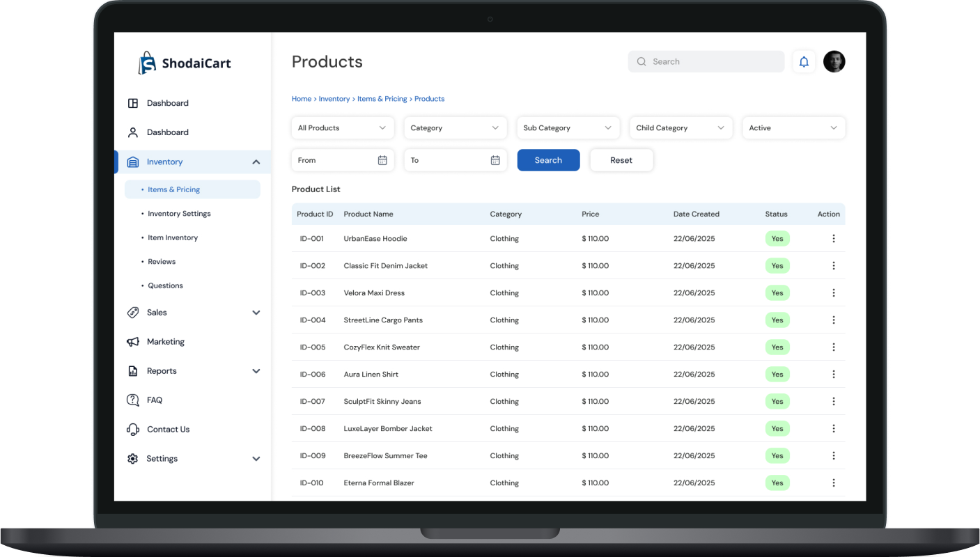The height and width of the screenshot is (557, 980).
Task: Collapse the Inventory sidebar section
Action: pyautogui.click(x=256, y=162)
